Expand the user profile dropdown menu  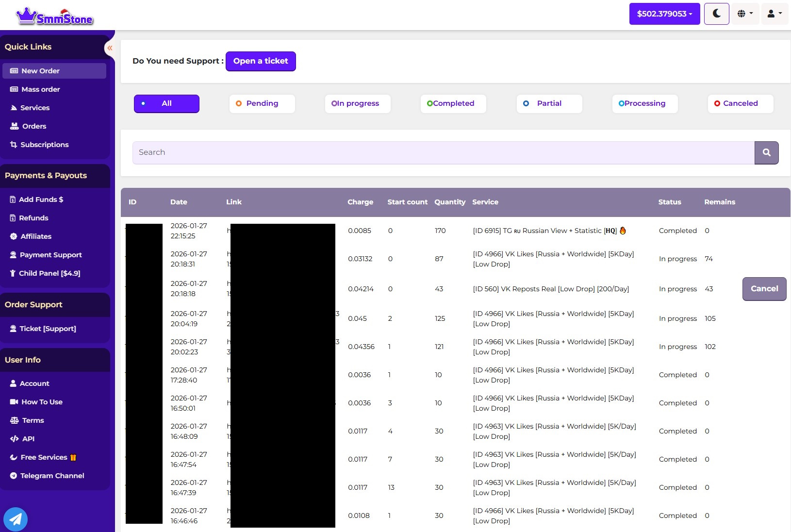[774, 14]
